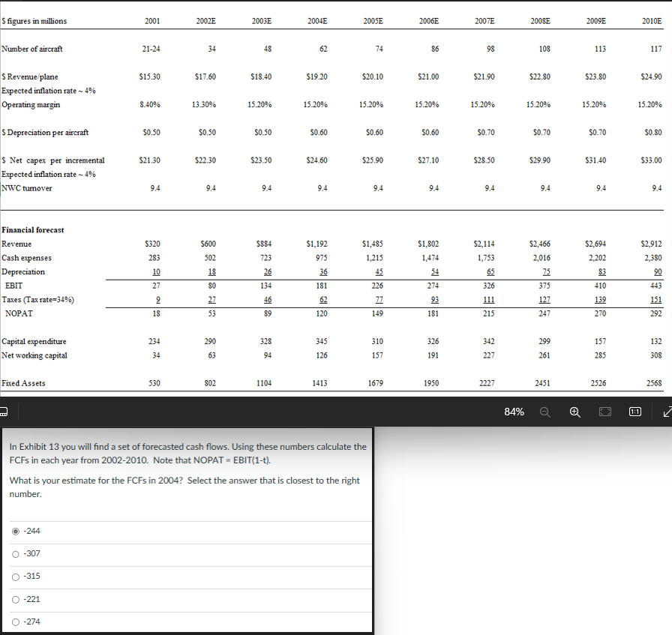Viewport: 672px width, 635px height.
Task: Click the '$1,192' revenue cell
Action: point(316,244)
